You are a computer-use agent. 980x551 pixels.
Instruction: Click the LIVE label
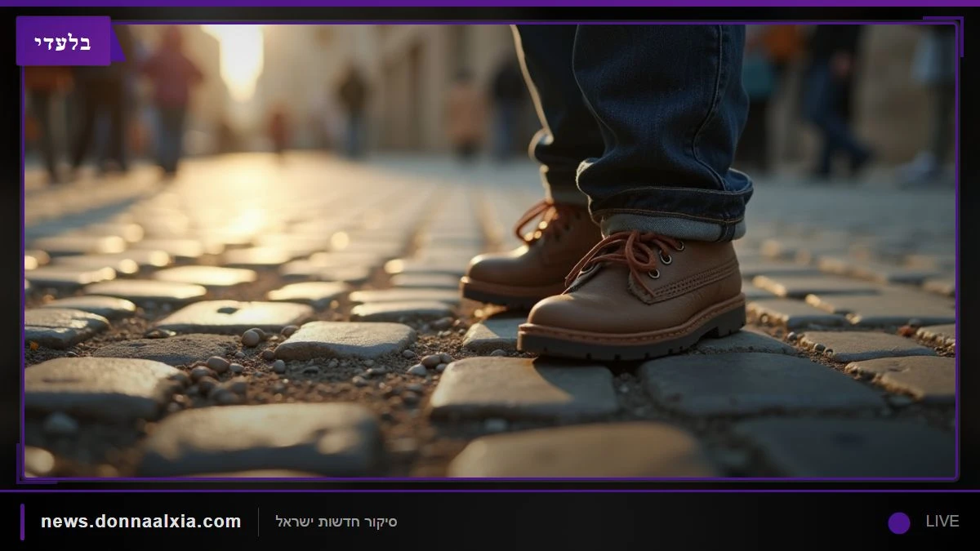[942, 522]
